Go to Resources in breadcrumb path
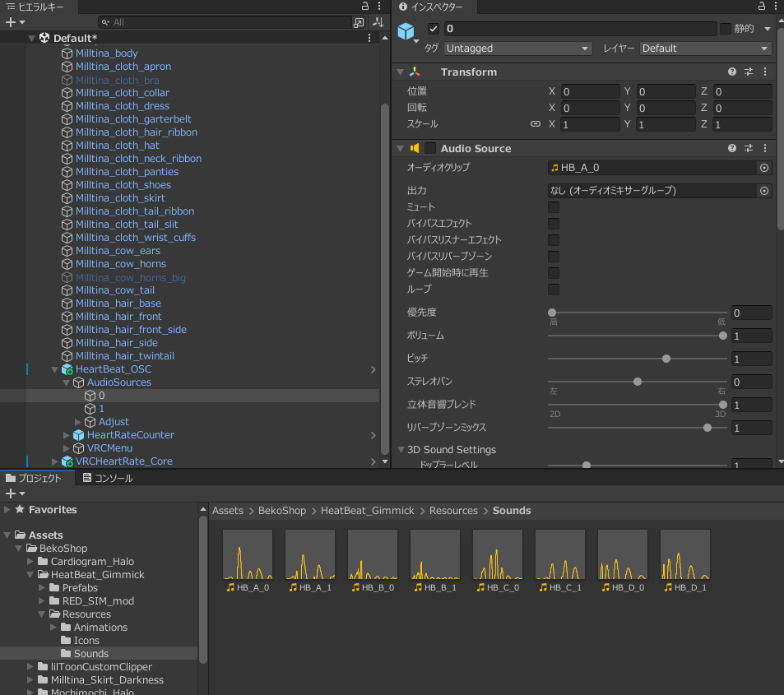 tap(453, 511)
